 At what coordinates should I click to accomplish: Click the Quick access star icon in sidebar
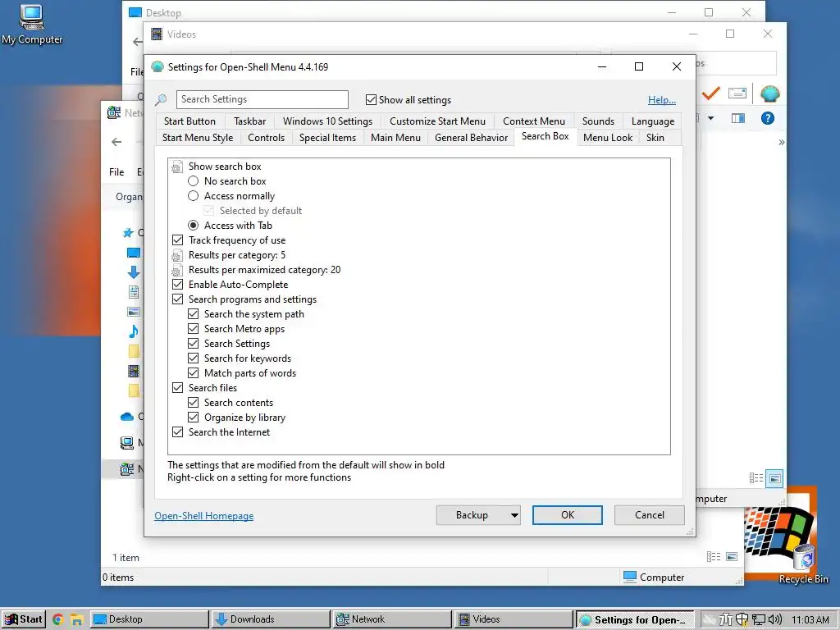(127, 232)
